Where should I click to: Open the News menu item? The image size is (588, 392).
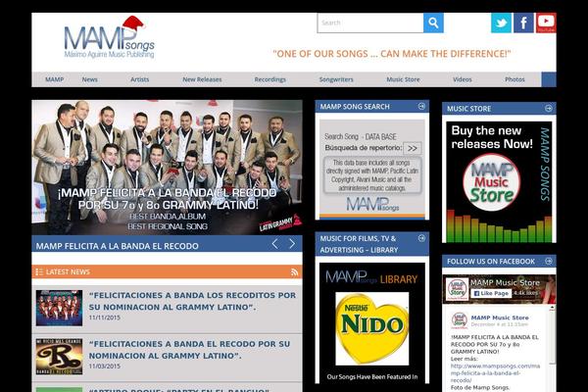tap(89, 79)
